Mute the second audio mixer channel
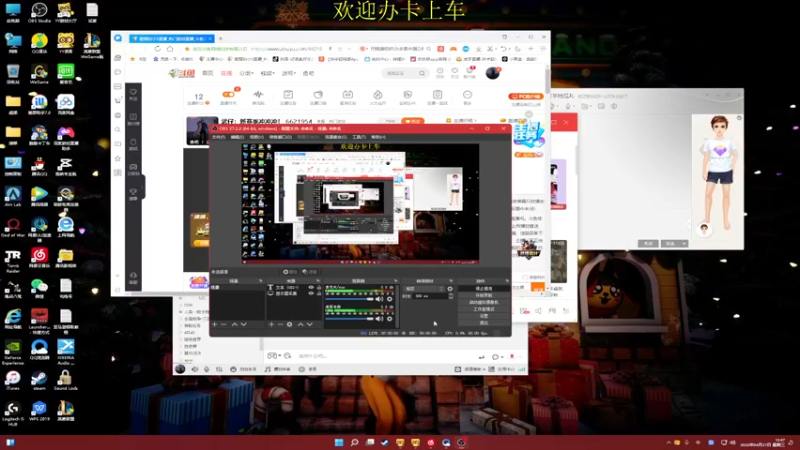 (x=379, y=319)
